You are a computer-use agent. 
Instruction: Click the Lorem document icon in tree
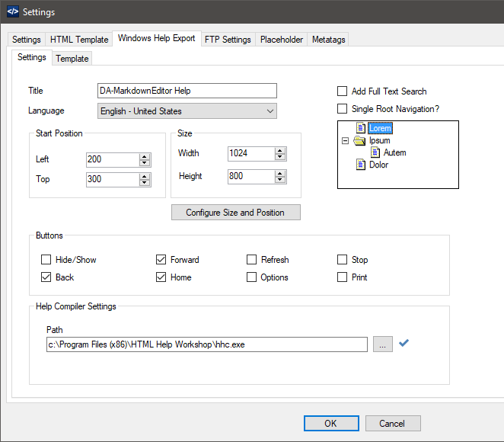tap(361, 128)
